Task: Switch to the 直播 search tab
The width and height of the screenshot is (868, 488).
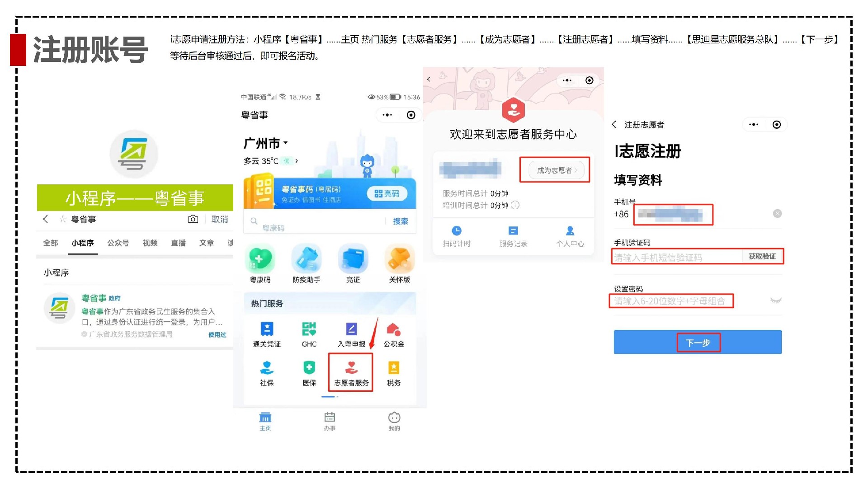Action: click(x=179, y=243)
